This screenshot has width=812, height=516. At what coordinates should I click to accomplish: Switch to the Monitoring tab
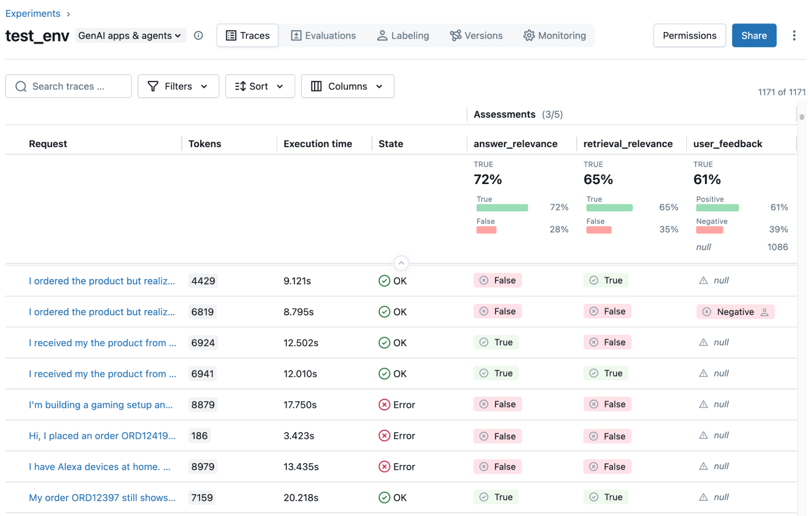(554, 36)
